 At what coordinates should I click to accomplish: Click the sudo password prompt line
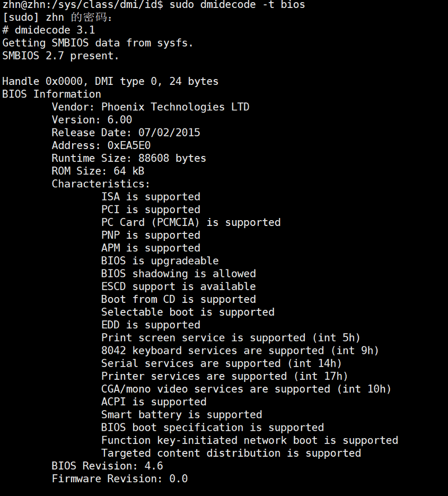[57, 18]
